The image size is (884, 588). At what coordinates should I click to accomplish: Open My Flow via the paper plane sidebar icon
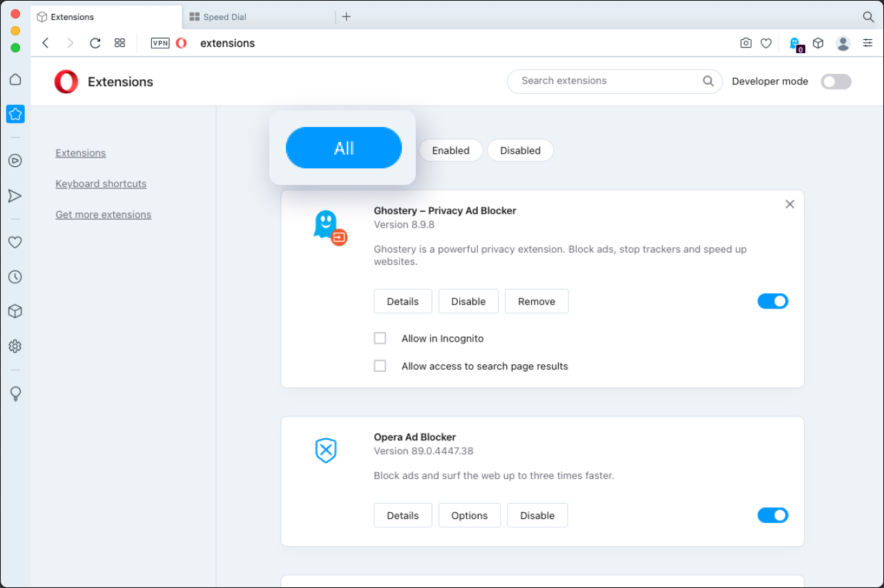pyautogui.click(x=15, y=195)
